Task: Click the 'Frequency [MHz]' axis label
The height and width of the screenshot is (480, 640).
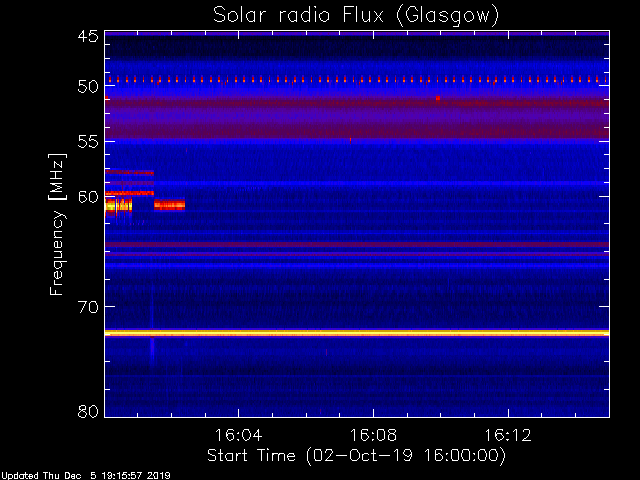Action: click(x=57, y=224)
